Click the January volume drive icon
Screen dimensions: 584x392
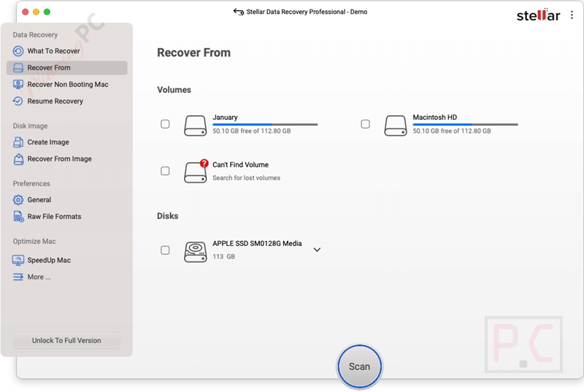click(x=195, y=126)
